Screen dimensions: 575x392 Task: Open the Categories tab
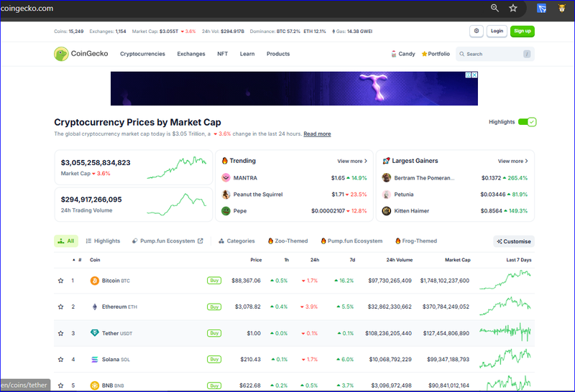(x=236, y=241)
